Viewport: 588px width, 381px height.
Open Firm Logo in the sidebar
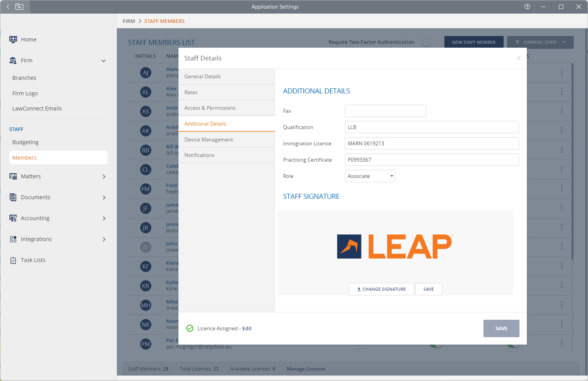pyautogui.click(x=25, y=93)
